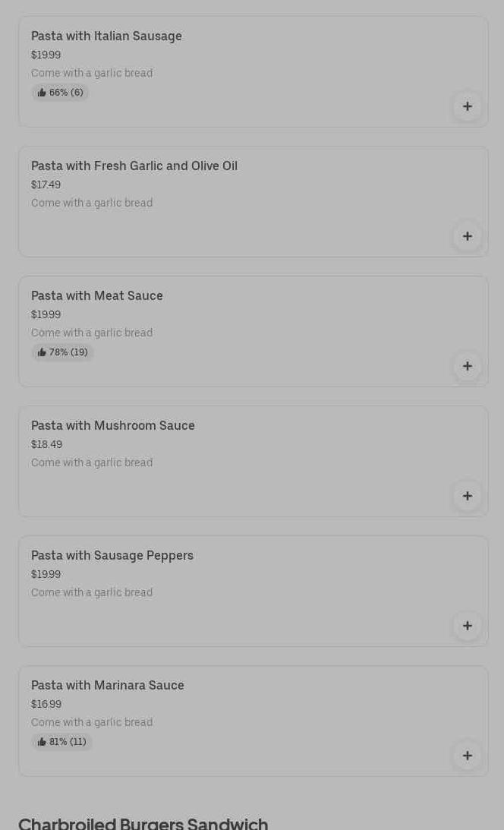Click the $17.49 price of garlic olive oil pasta
Viewport: 504px width, 830px height.
(46, 185)
